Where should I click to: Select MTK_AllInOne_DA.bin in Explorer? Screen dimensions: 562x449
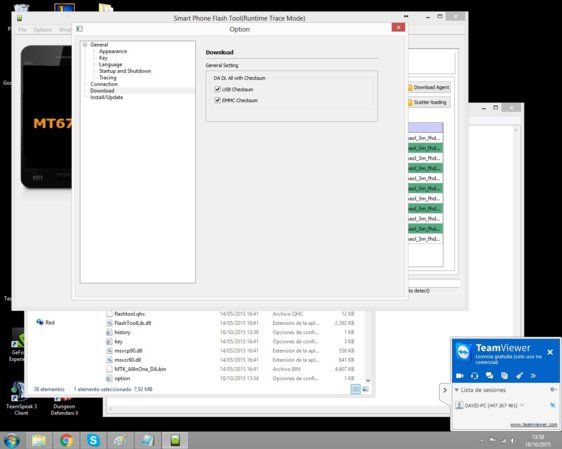(140, 369)
